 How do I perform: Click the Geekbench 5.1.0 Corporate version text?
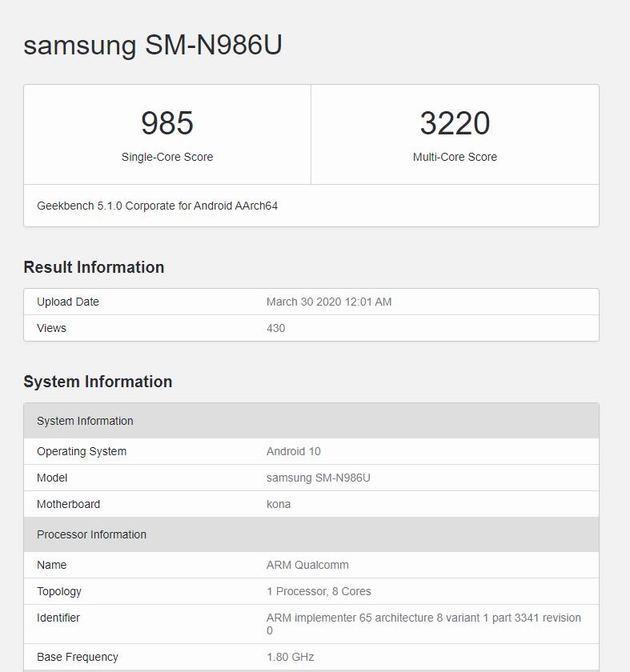coord(157,206)
